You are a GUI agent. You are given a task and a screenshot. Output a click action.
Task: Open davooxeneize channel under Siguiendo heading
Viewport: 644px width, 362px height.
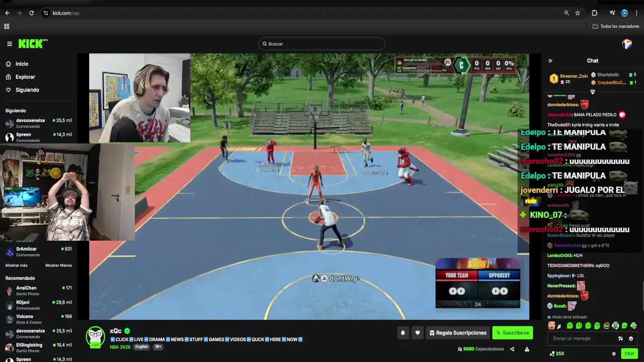coord(38,123)
